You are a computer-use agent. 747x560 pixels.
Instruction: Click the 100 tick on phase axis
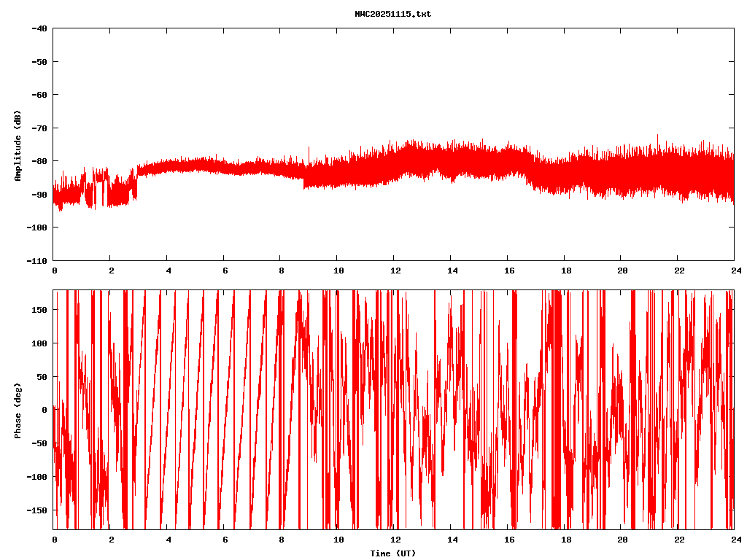(x=39, y=343)
